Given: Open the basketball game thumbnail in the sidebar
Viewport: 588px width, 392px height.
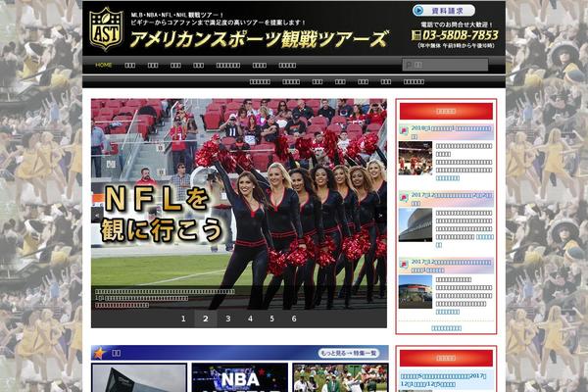Looking at the screenshot, I should (x=416, y=158).
